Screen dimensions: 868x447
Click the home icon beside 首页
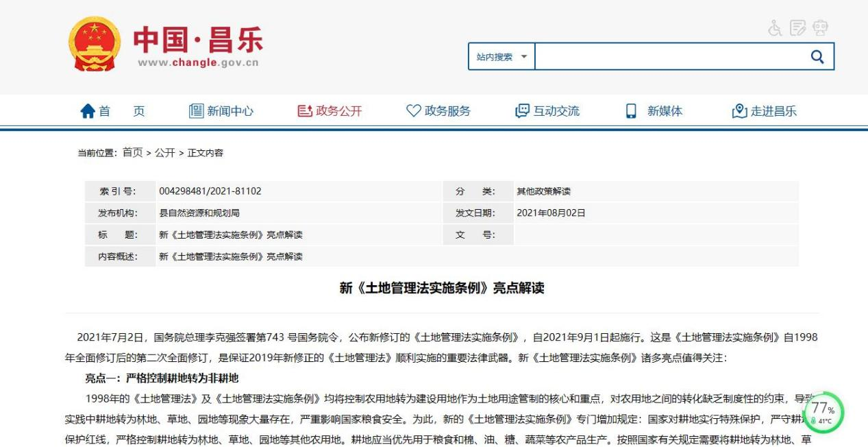pyautogui.click(x=88, y=111)
